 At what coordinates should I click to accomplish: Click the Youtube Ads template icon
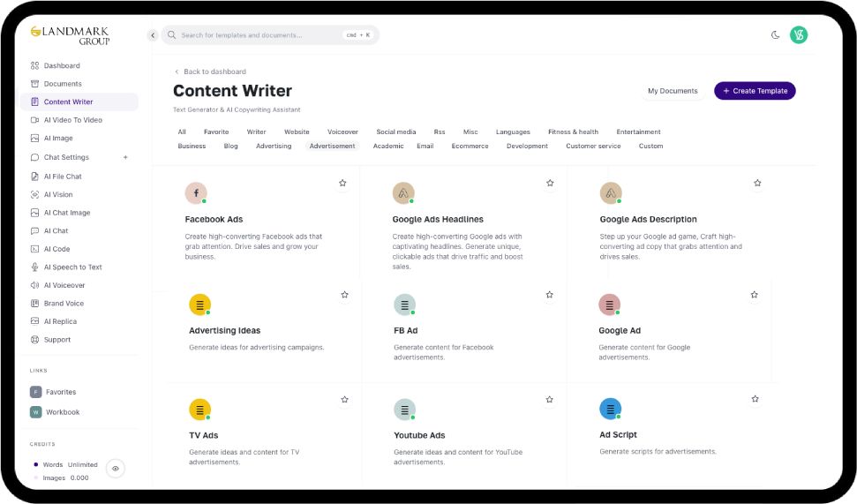point(405,410)
